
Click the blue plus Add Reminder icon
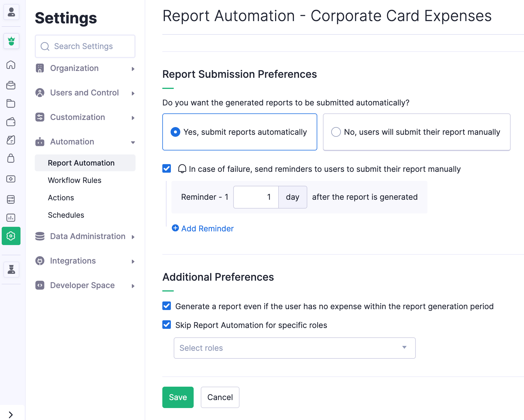coord(175,228)
